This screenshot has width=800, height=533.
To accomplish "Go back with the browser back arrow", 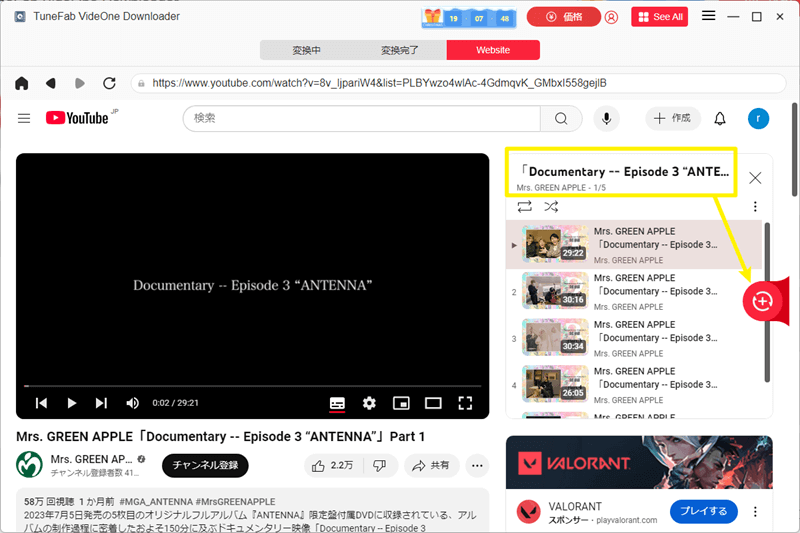I will 51,83.
